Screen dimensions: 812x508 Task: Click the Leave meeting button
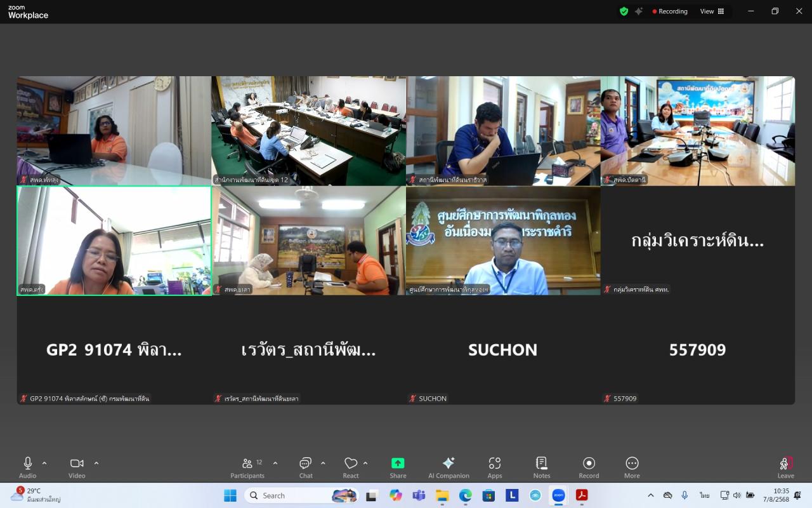click(785, 467)
